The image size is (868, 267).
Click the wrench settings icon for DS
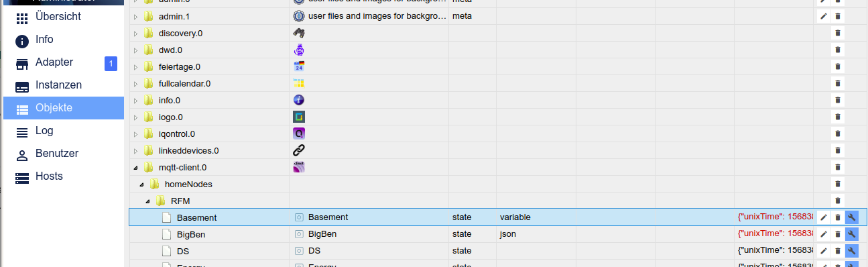coord(851,251)
